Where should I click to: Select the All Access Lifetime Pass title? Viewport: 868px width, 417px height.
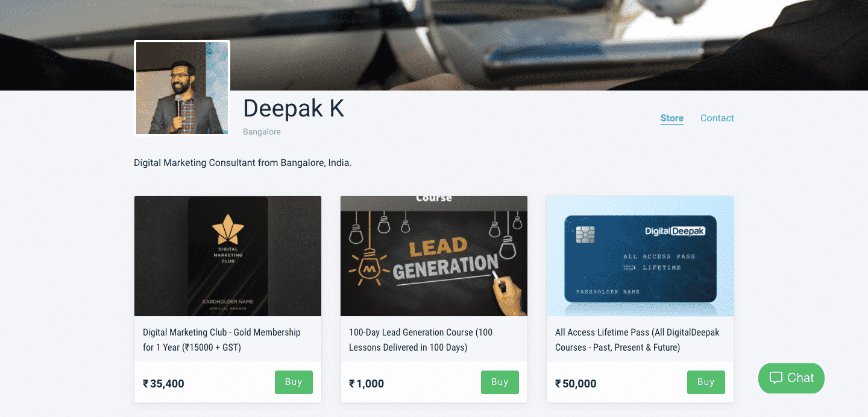637,340
